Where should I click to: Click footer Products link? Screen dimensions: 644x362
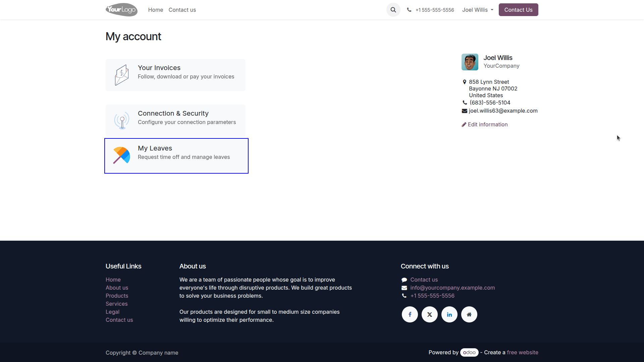117,296
